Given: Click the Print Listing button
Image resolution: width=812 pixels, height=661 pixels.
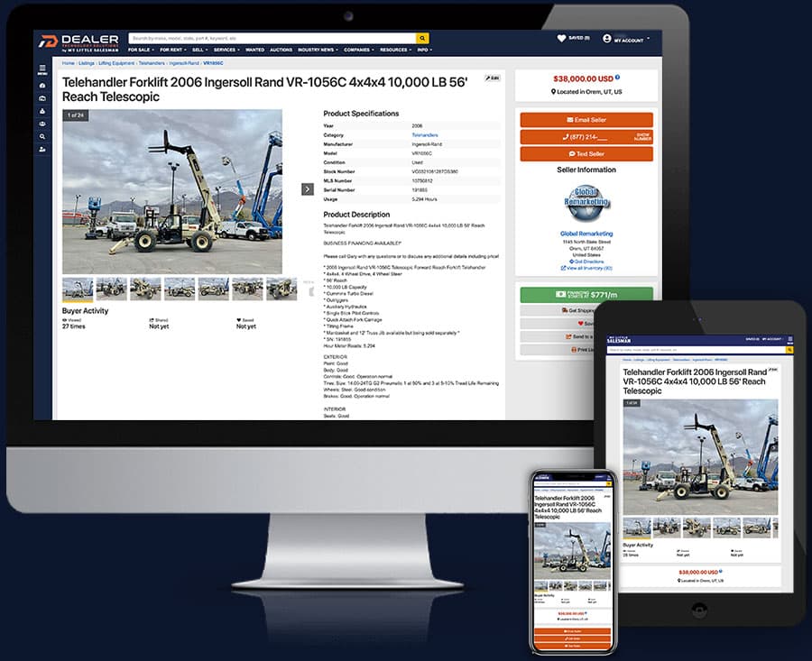Looking at the screenshot, I should (558, 350).
